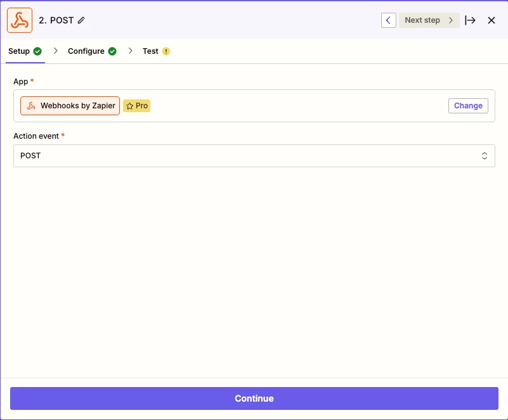Open the Test tab
Image resolution: width=508 pixels, height=420 pixels.
point(156,51)
